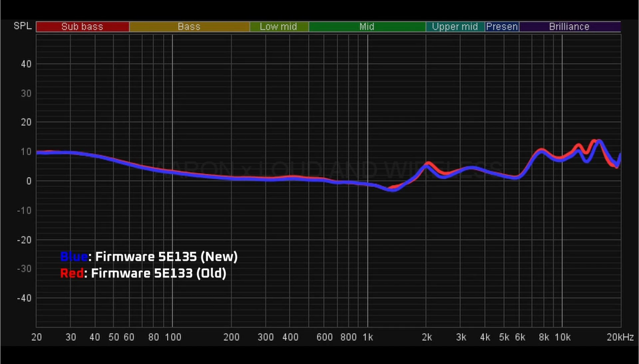Viewport: 639px width, 364px height.
Task: Click the Low mid band header
Action: pyautogui.click(x=279, y=27)
